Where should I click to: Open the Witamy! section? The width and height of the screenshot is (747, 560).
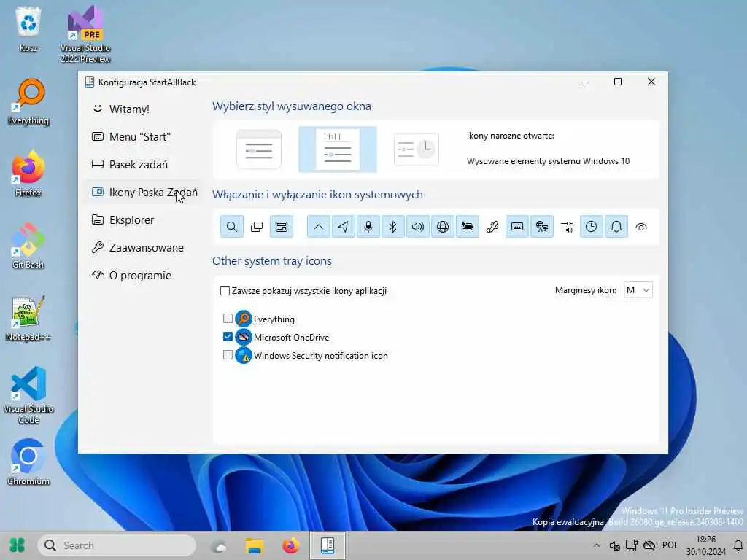point(144,109)
